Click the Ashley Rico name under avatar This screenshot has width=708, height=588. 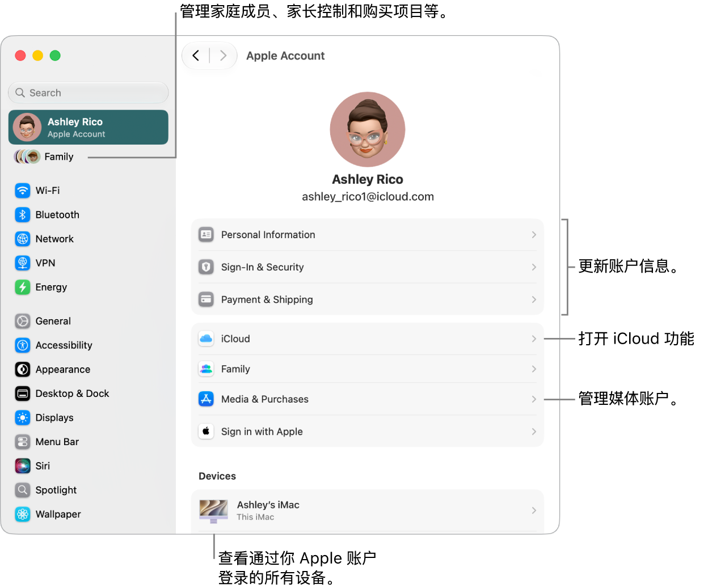[x=368, y=179]
